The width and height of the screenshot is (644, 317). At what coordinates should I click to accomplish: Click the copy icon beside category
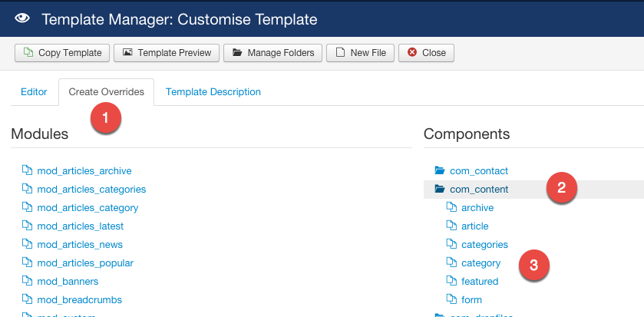click(451, 263)
